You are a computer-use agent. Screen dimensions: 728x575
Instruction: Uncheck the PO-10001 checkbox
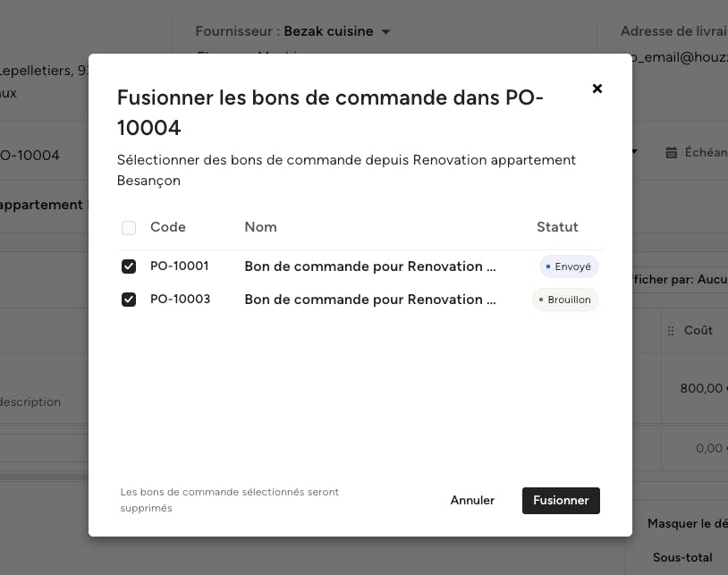click(129, 266)
